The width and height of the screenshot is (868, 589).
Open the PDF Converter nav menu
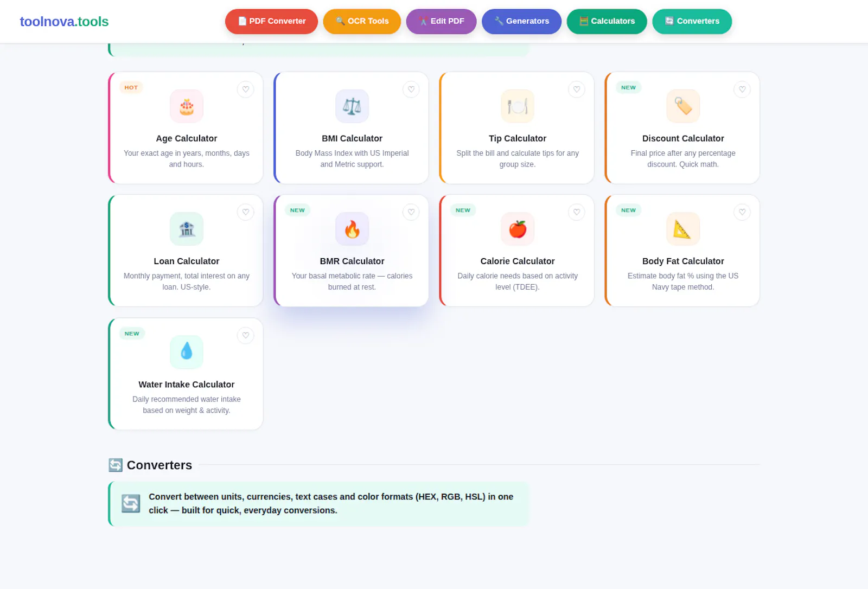[271, 21]
